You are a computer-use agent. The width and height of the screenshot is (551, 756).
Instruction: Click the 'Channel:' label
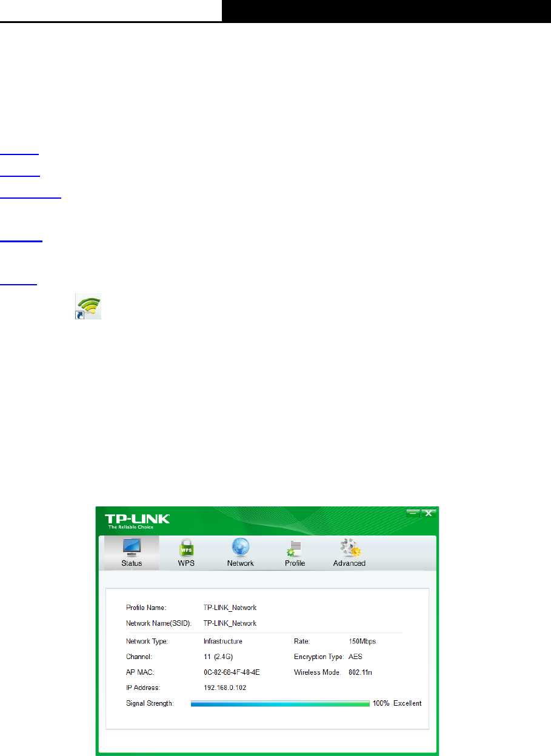pyautogui.click(x=139, y=657)
